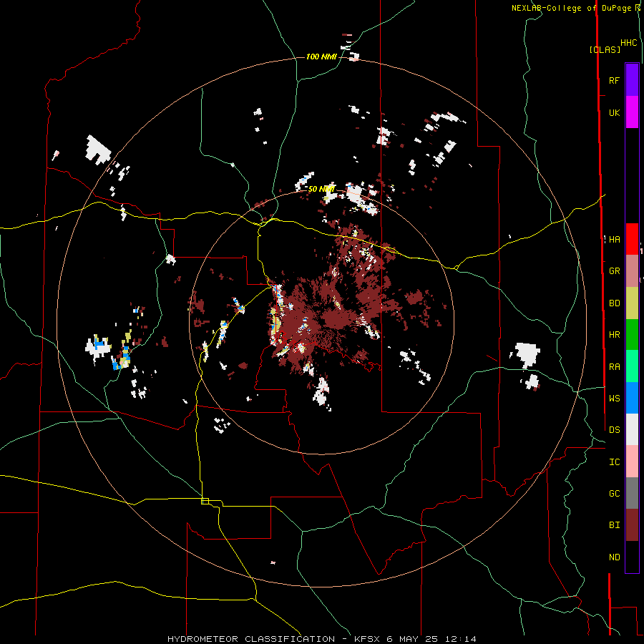Click the [CLAS] units label
644x644 pixels.
click(605, 50)
